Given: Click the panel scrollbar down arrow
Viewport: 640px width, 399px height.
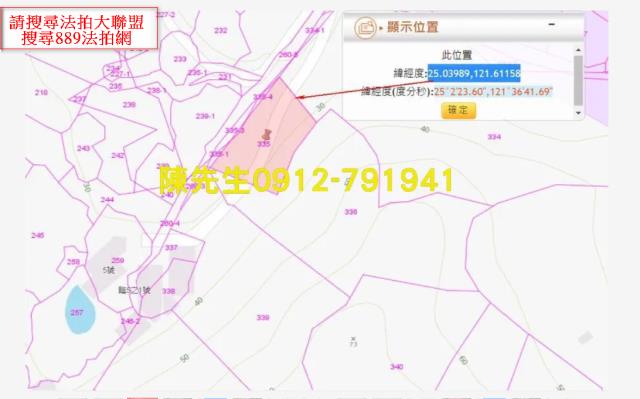Looking at the screenshot, I should [x=578, y=113].
